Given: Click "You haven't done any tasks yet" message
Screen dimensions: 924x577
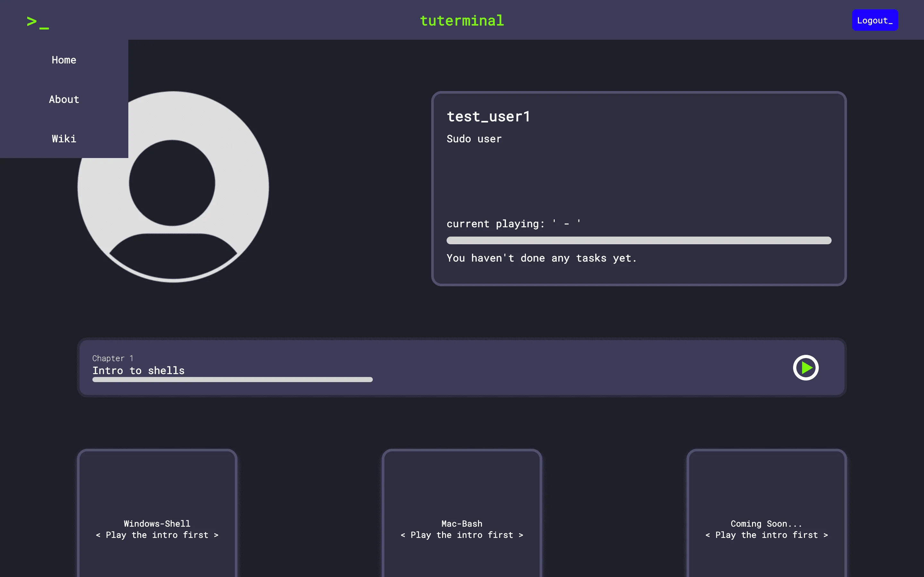Looking at the screenshot, I should [542, 258].
